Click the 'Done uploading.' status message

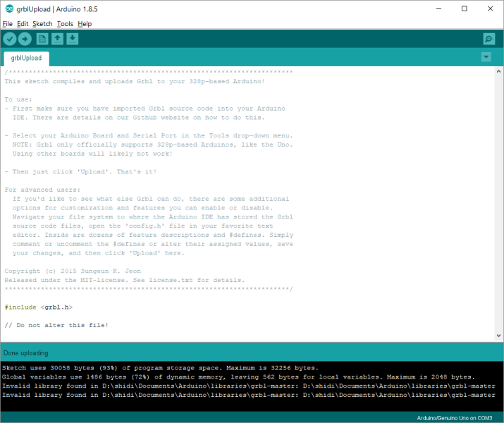[26, 353]
